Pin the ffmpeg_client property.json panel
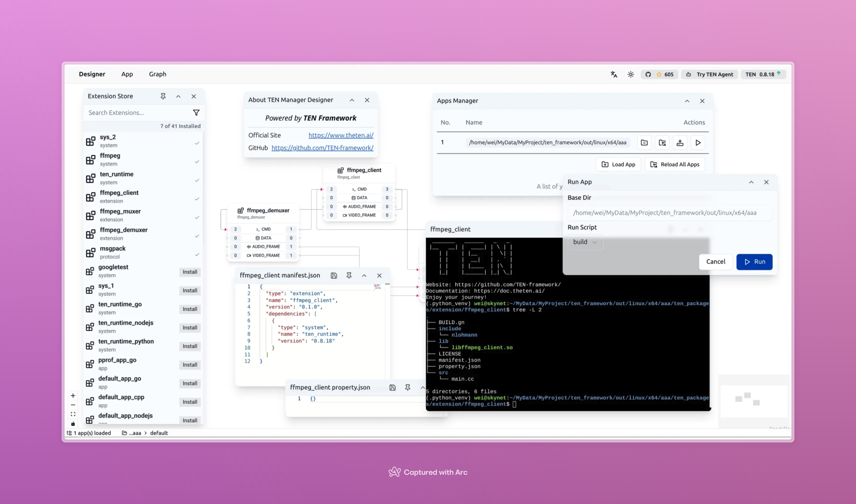 point(407,387)
